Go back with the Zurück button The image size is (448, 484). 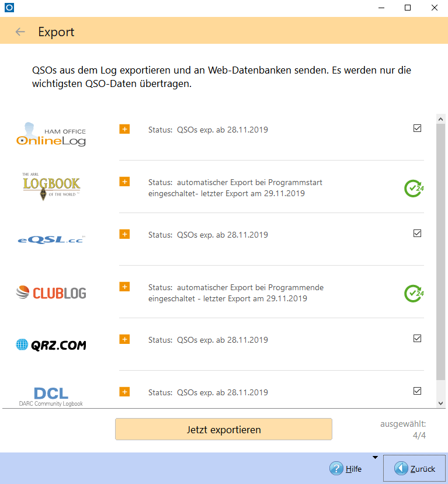click(414, 468)
